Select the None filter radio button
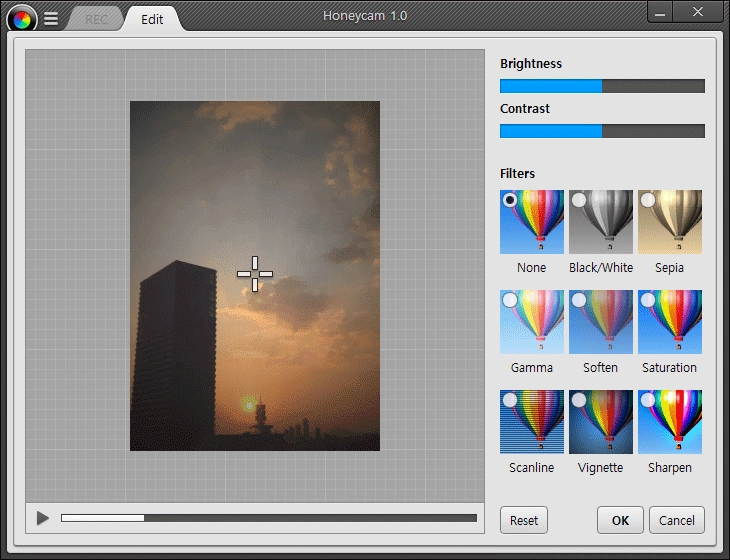The width and height of the screenshot is (730, 560). point(510,200)
